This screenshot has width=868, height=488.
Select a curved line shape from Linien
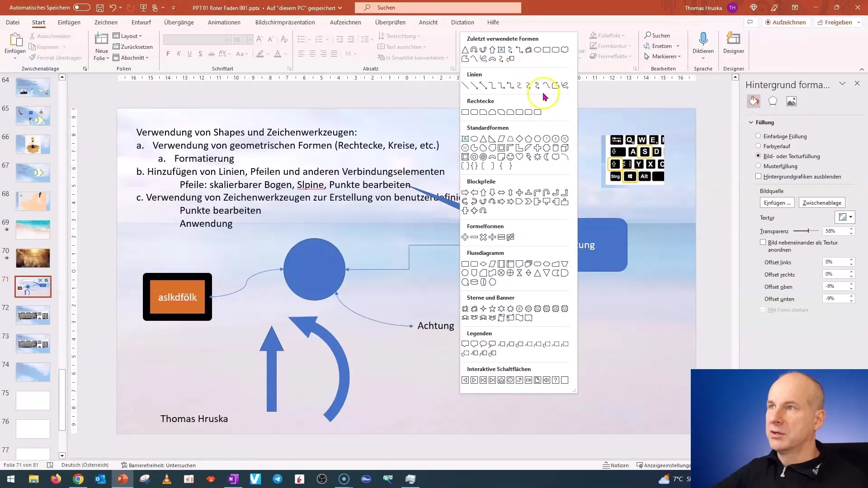pos(547,85)
